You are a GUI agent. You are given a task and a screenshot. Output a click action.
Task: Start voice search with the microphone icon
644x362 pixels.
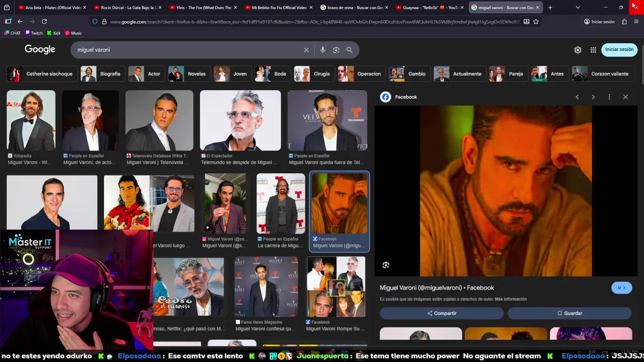pyautogui.click(x=323, y=50)
